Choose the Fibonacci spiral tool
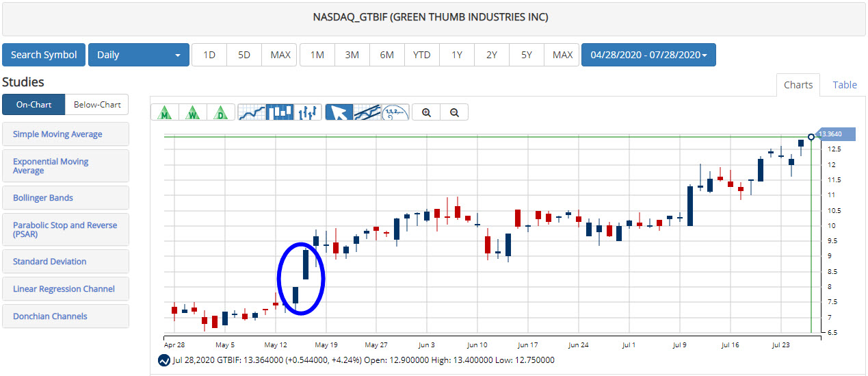 click(395, 112)
